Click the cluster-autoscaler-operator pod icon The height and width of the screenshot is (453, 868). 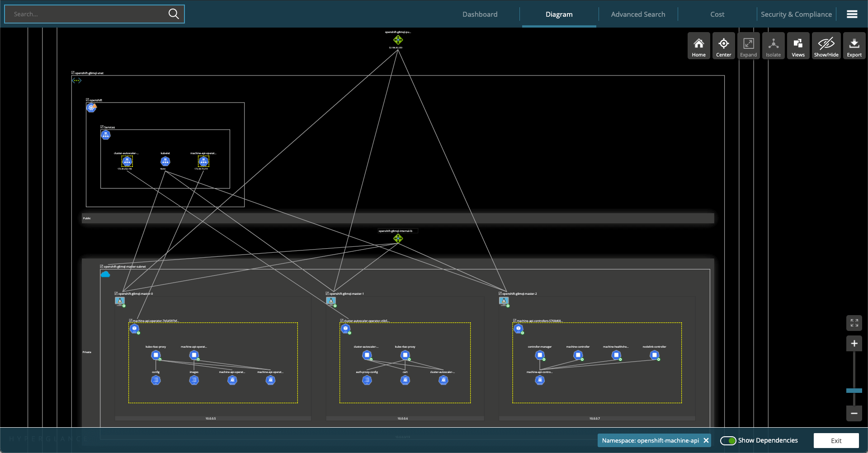coord(346,329)
